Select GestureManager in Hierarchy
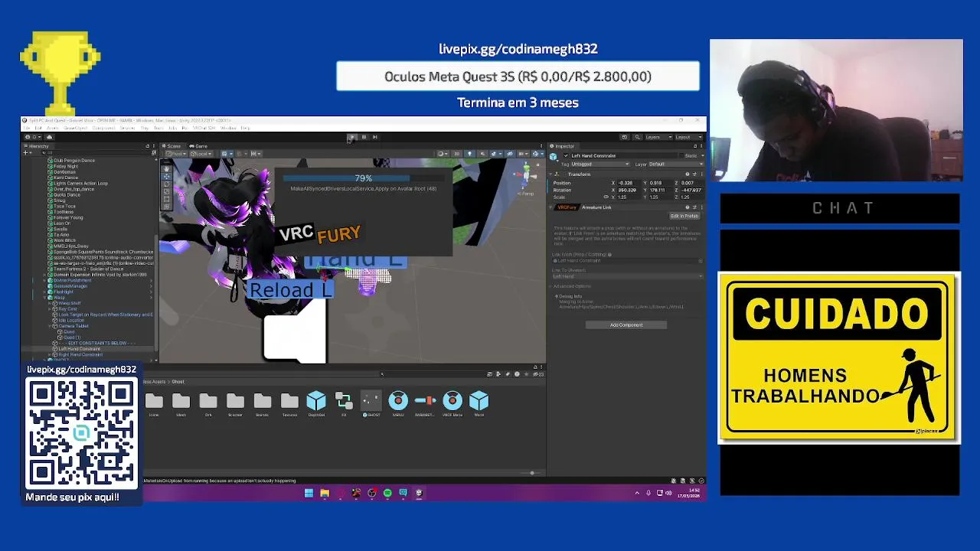 point(70,286)
